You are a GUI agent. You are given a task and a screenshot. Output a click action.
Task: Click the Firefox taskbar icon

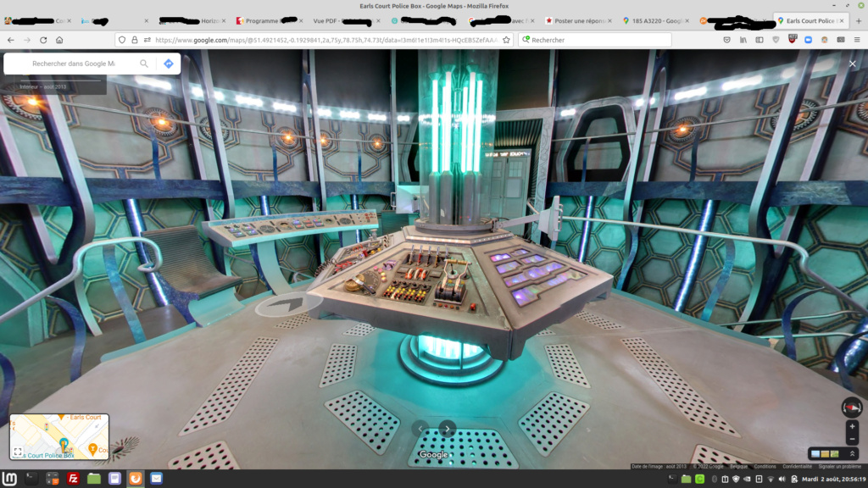(x=136, y=479)
